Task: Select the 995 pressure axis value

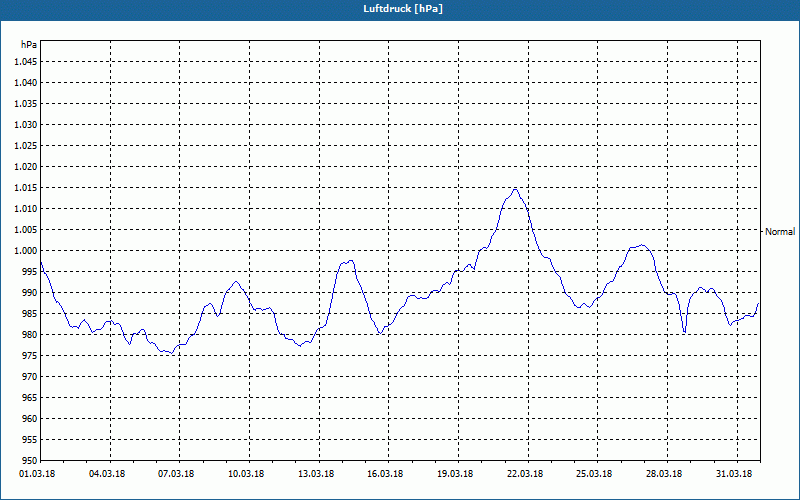Action: [30, 271]
